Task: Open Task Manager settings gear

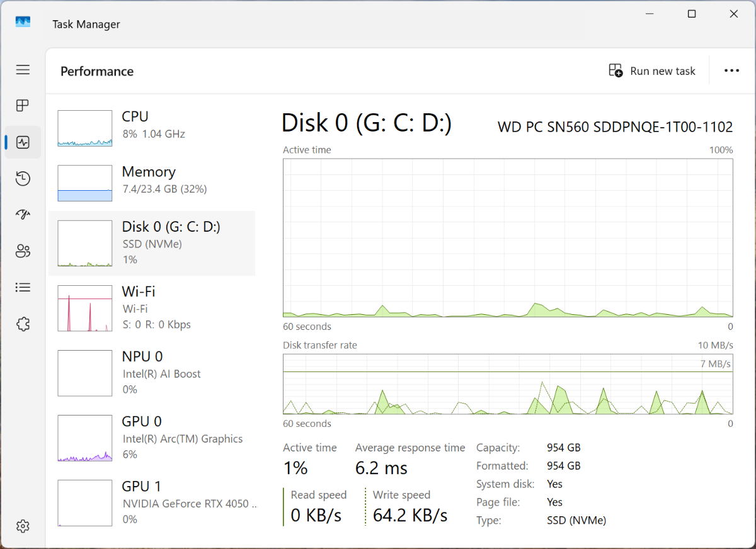Action: [23, 526]
